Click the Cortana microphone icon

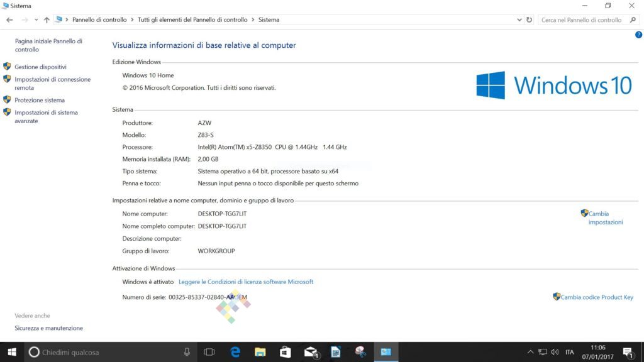click(187, 352)
